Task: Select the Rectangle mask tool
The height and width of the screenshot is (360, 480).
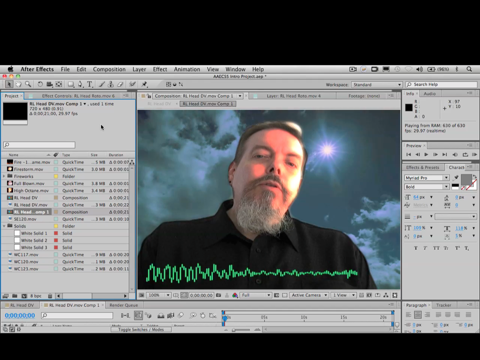Action: pos(71,84)
